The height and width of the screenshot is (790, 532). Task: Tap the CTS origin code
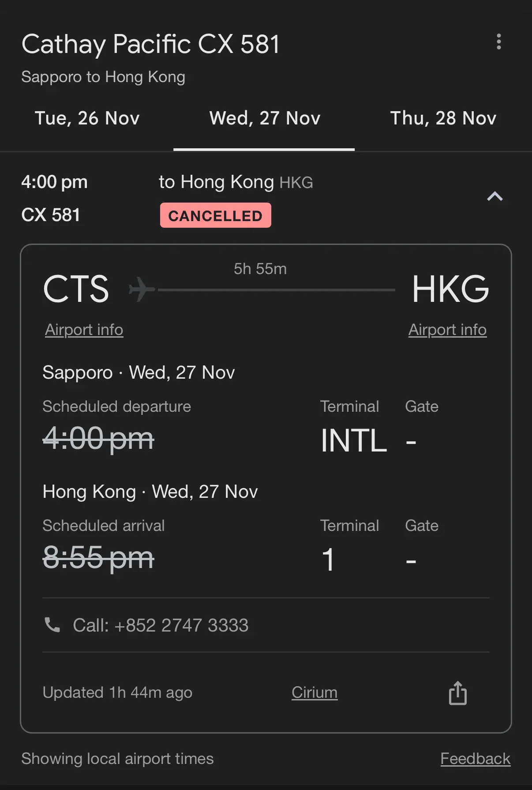coord(76,289)
